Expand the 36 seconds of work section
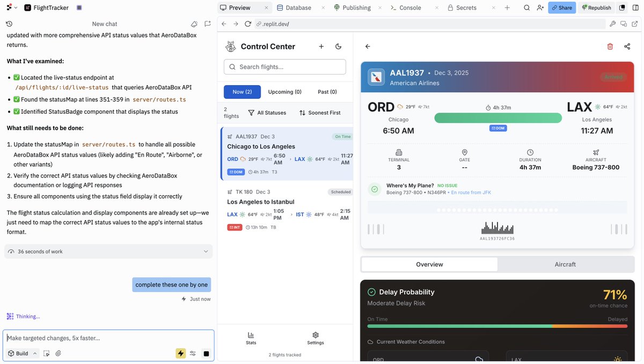Image resolution: width=644 pixels, height=364 pixels. point(108,251)
